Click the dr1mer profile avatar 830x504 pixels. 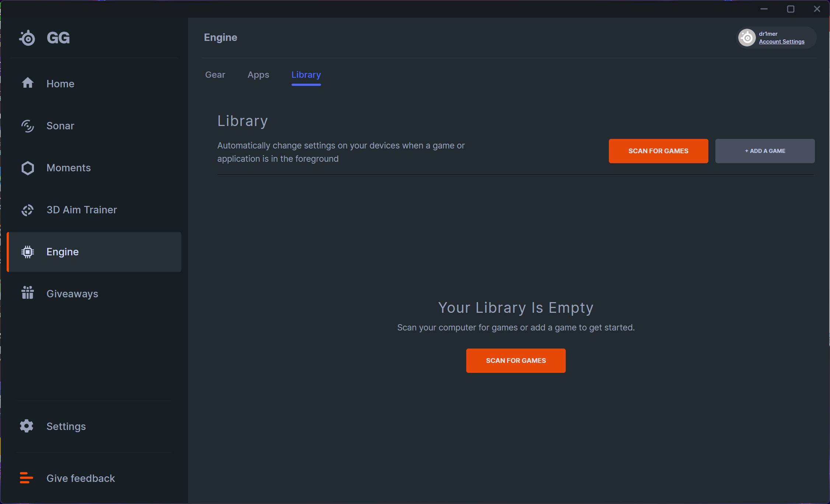[747, 38]
